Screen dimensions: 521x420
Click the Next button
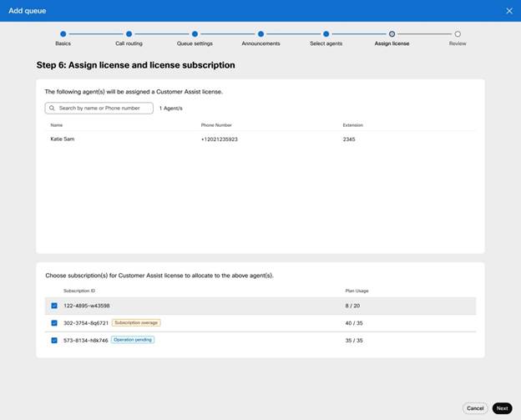[x=502, y=408]
